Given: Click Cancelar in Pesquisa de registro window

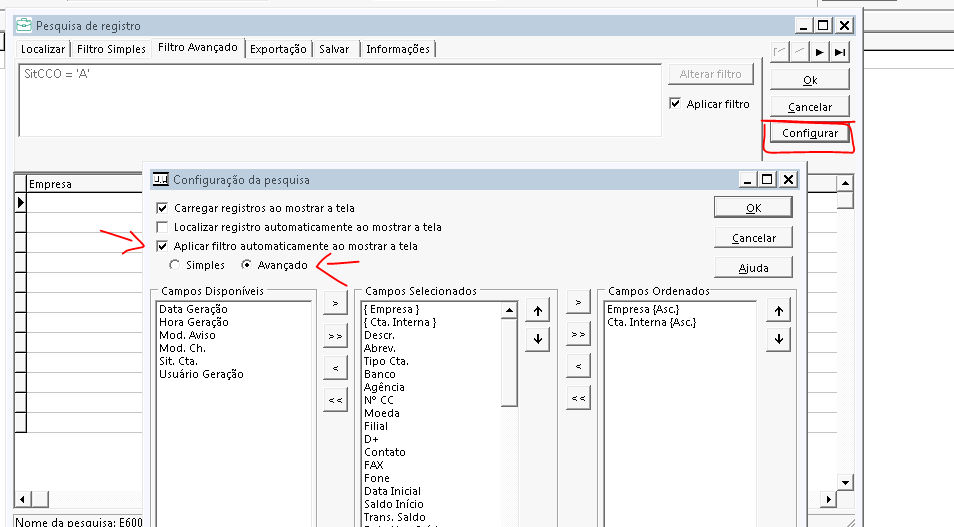Looking at the screenshot, I should [810, 107].
